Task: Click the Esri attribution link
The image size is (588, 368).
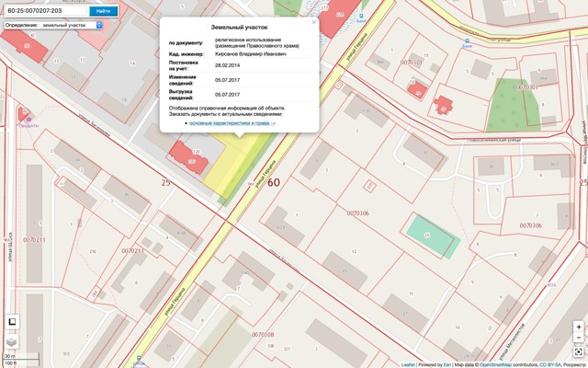Action: 447,364
